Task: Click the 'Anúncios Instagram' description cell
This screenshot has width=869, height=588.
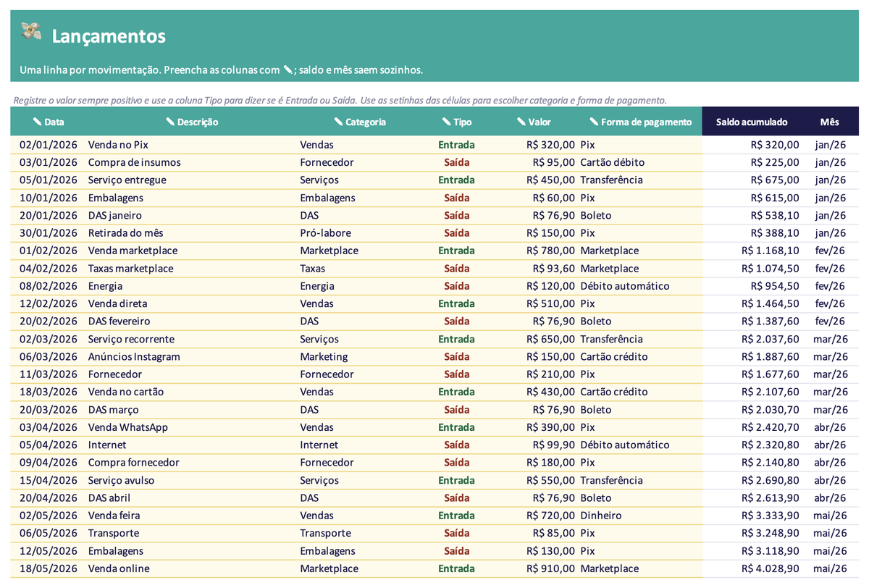Action: [192, 356]
